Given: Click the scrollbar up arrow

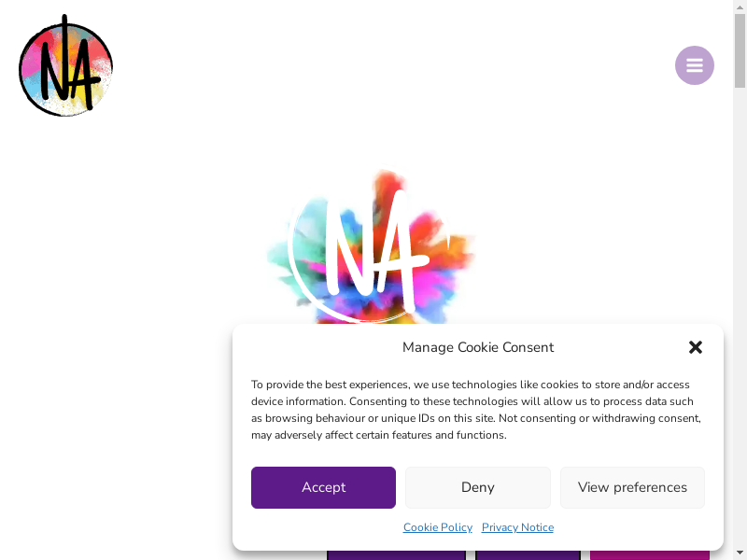Looking at the screenshot, I should click(740, 7).
